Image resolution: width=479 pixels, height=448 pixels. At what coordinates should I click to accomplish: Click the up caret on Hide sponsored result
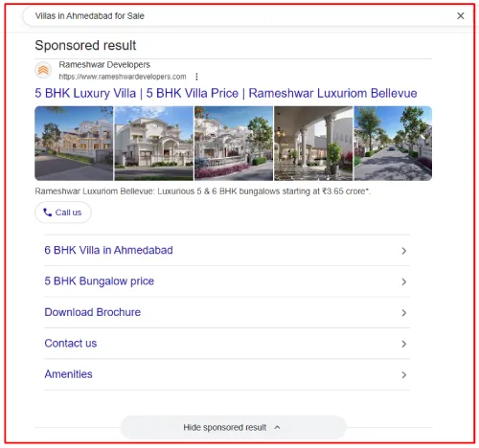point(277,427)
